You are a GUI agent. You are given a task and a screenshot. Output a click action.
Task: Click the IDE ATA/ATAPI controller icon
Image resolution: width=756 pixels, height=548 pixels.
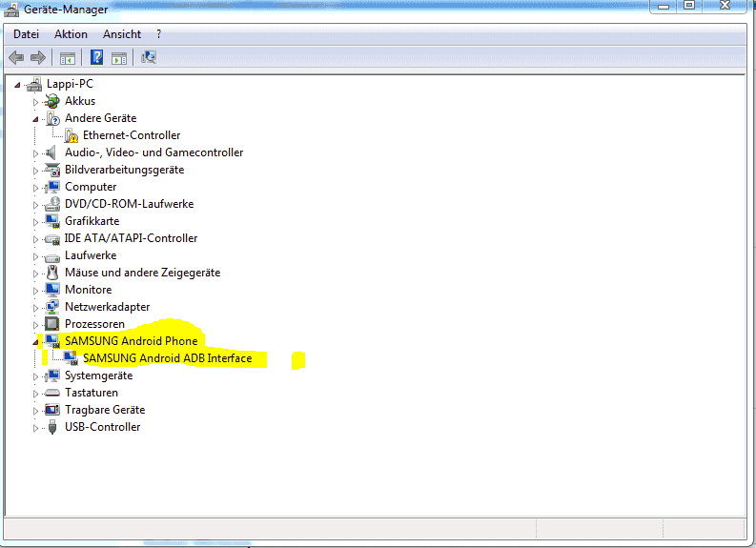click(x=52, y=238)
